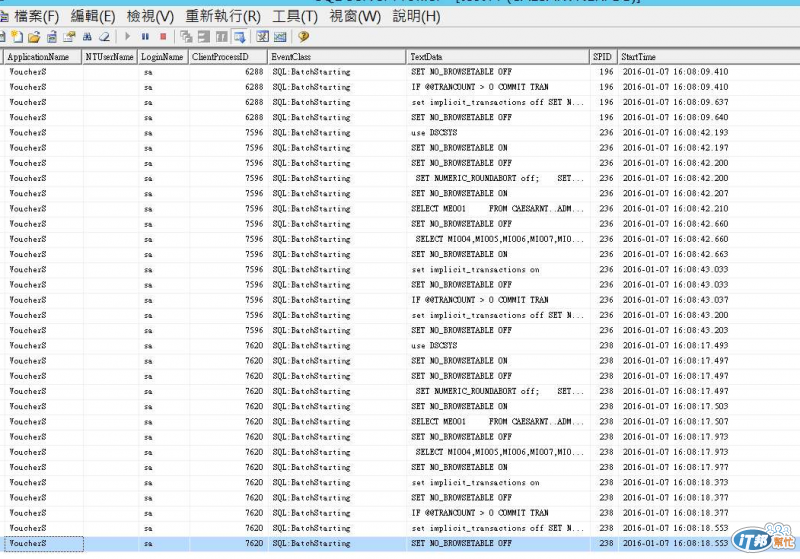Select SET NUMERIC_ROUNDABORT row with SPID 236
The height and width of the screenshot is (559, 800).
(x=400, y=179)
